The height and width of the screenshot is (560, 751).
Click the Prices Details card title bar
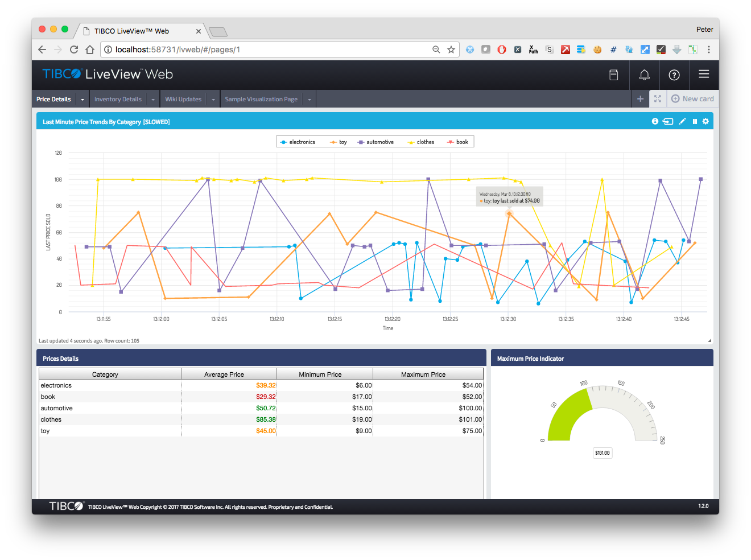click(x=261, y=358)
